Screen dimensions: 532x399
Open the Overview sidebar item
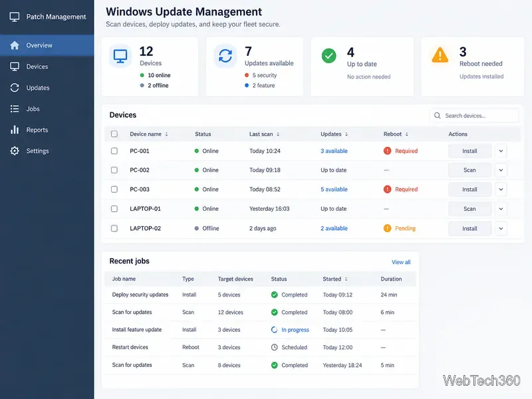[x=47, y=45]
